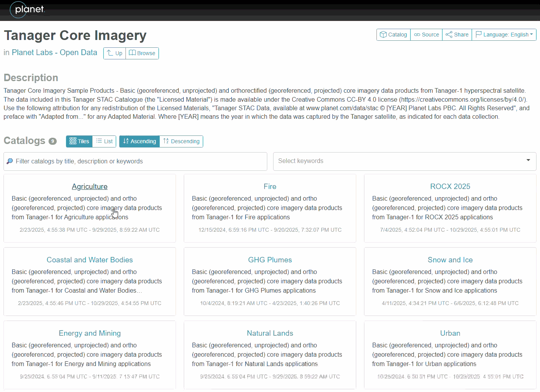Click the Snow and Ice date range

pyautogui.click(x=450, y=303)
